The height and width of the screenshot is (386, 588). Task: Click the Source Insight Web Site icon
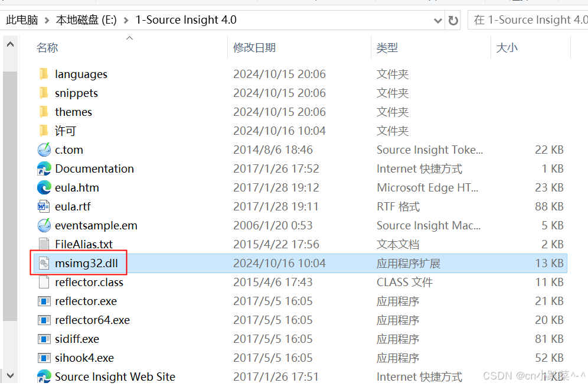coord(44,376)
